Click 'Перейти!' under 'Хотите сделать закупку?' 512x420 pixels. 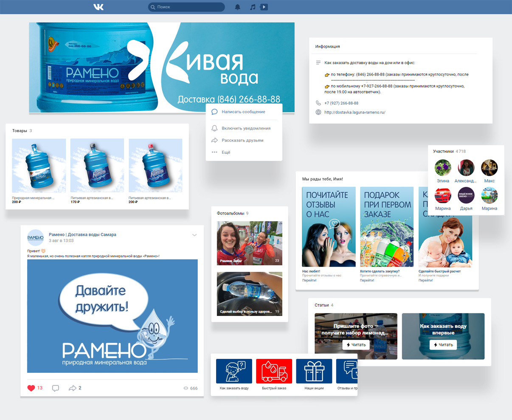coord(367,280)
